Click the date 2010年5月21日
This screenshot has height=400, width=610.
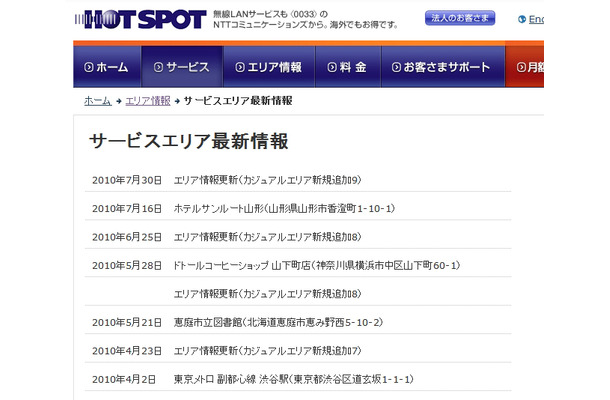click(x=127, y=322)
